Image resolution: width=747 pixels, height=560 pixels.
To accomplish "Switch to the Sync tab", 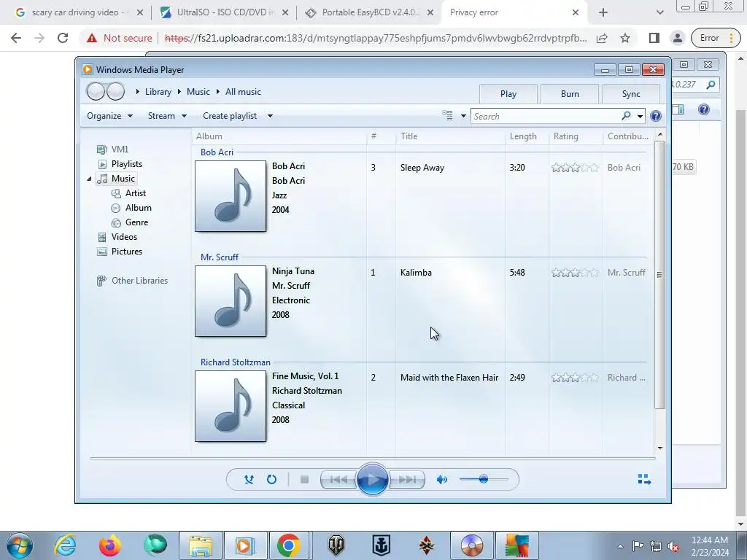I will 631,94.
